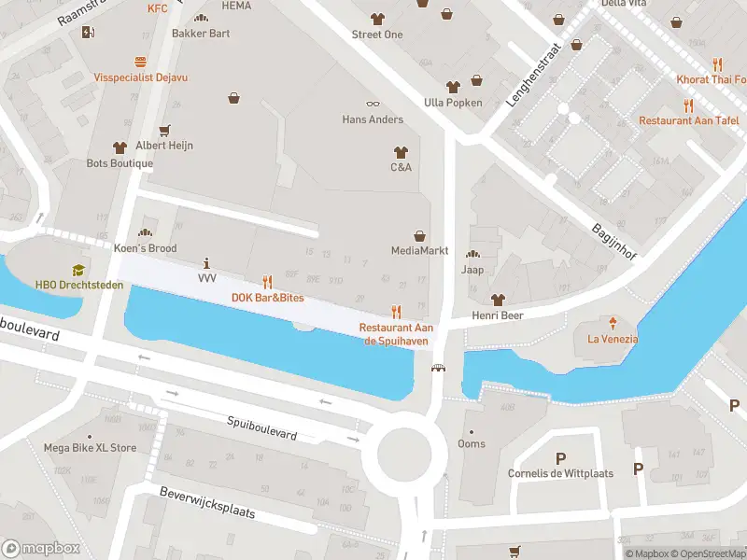
Task: Select the Jaap bakery icon
Action: pyautogui.click(x=473, y=254)
